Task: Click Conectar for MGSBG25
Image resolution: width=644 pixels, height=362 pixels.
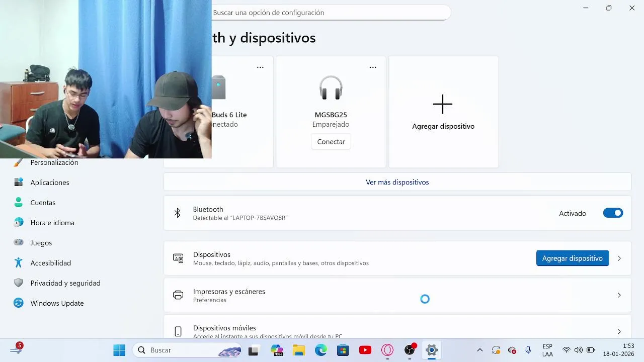Action: tap(331, 142)
